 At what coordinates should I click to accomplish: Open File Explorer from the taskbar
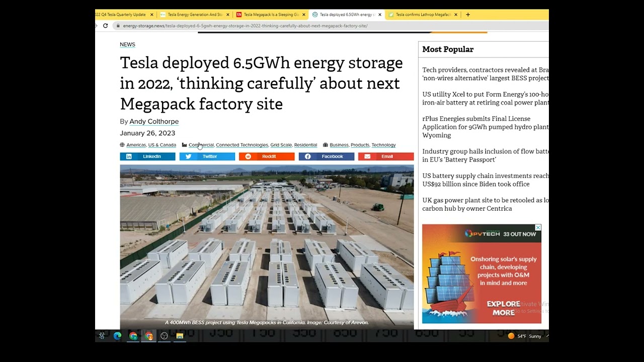180,336
